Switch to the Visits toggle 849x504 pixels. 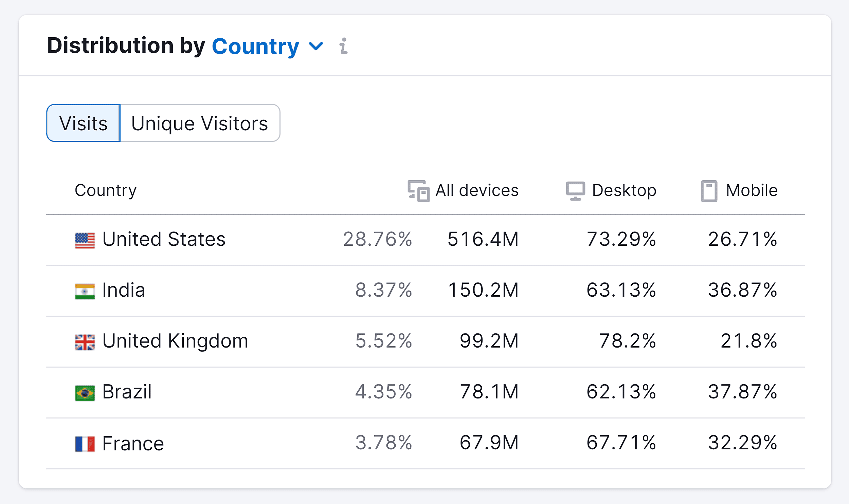click(83, 123)
